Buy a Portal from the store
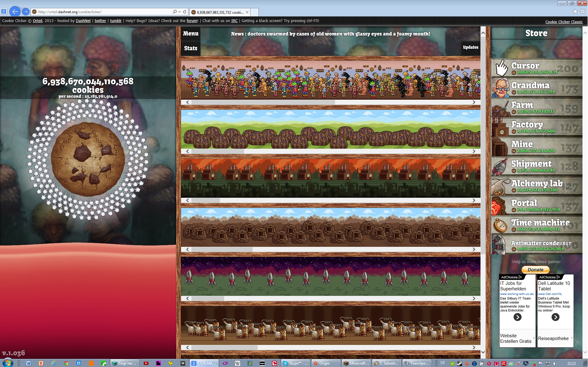 click(537, 205)
